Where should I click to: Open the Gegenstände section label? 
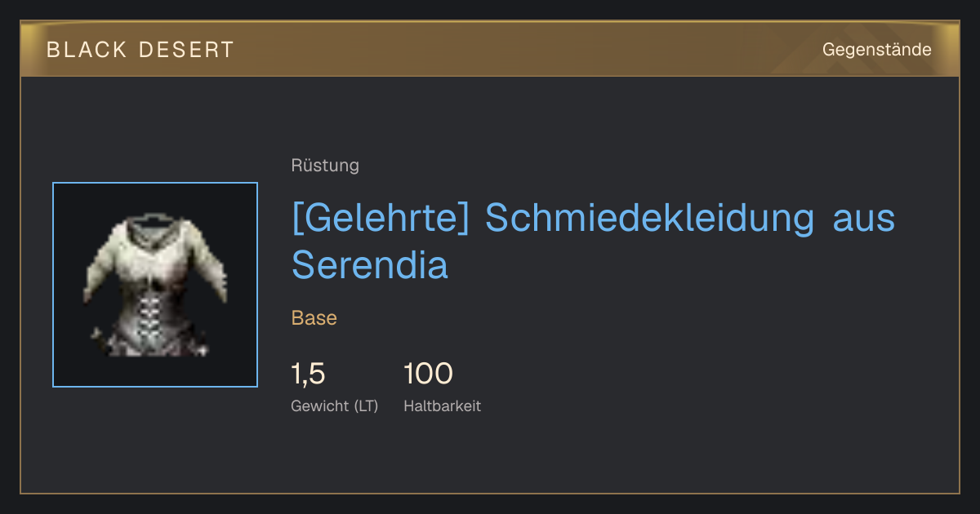point(876,50)
